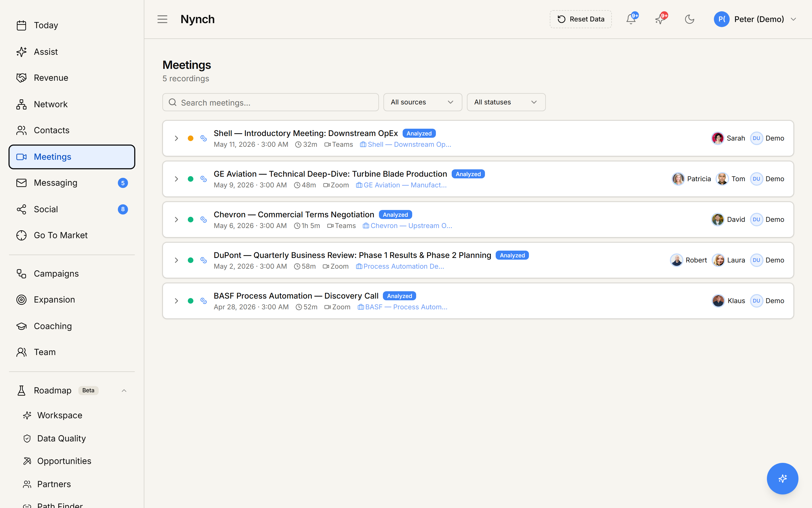Click the Messaging envelope icon

(21, 183)
